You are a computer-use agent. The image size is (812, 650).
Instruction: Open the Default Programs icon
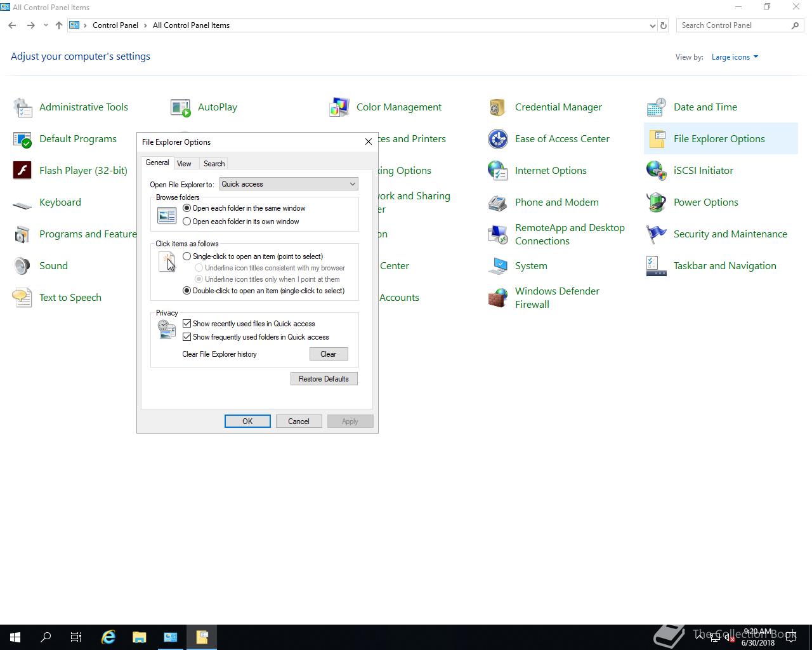[22, 139]
